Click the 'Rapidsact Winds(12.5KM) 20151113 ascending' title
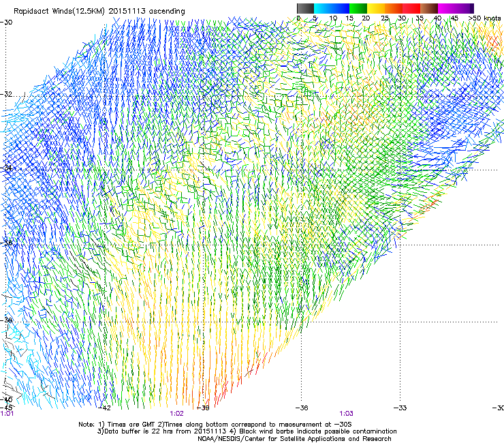The image size is (504, 443). point(99,12)
